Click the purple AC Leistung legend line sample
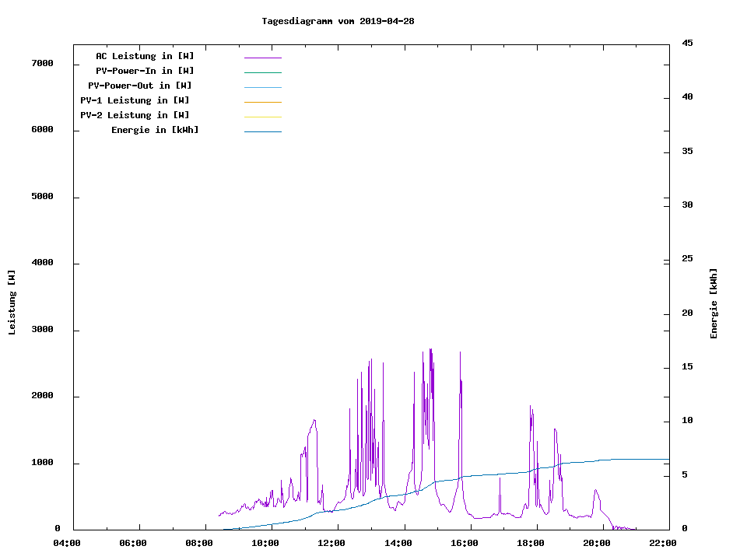Viewport: 747px width, 560px height. point(262,58)
